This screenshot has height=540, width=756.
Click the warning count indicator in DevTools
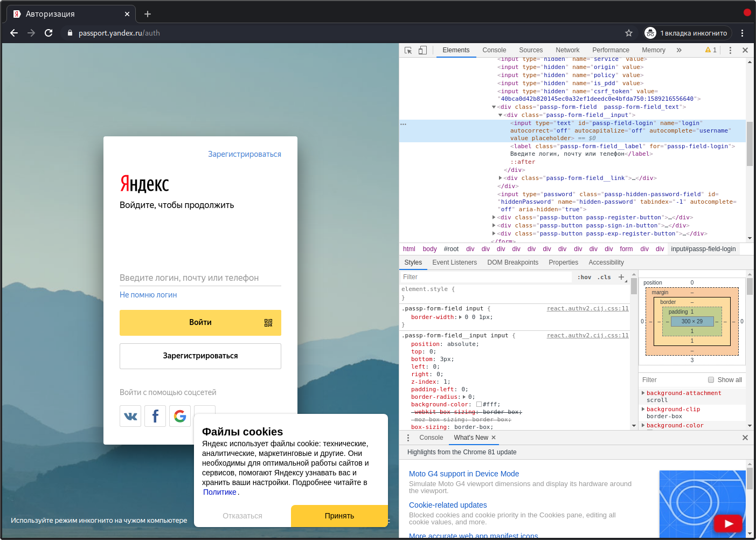tap(711, 50)
